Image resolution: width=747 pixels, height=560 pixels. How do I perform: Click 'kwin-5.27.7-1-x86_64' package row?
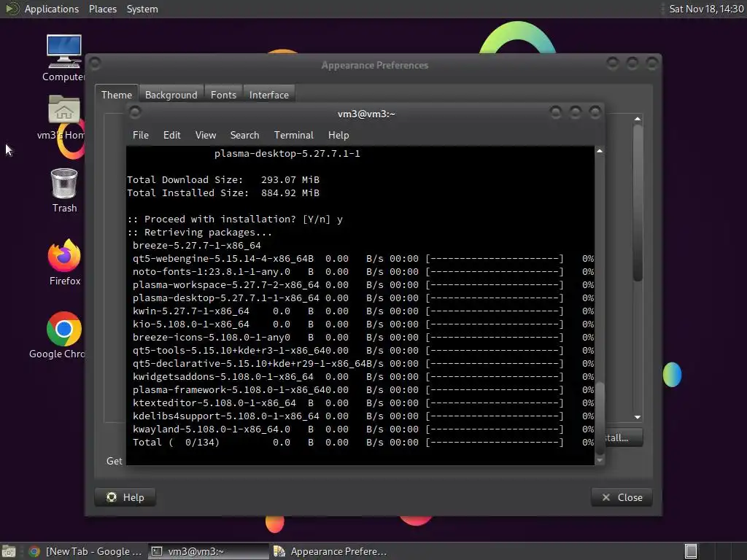(x=363, y=311)
